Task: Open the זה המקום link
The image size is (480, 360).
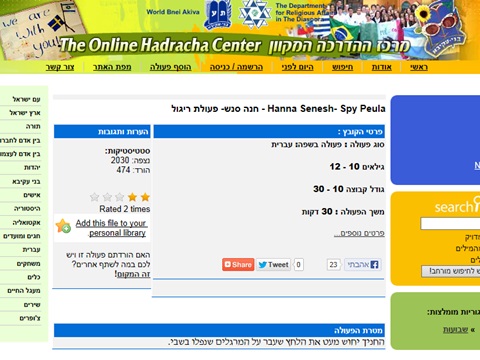Action: click(133, 274)
